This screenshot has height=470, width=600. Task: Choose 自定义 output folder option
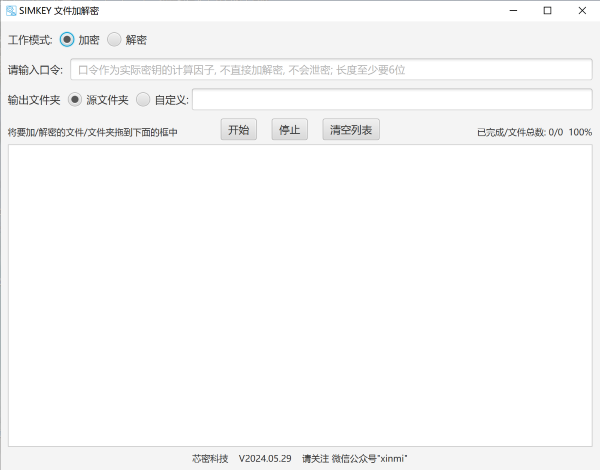coord(143,100)
